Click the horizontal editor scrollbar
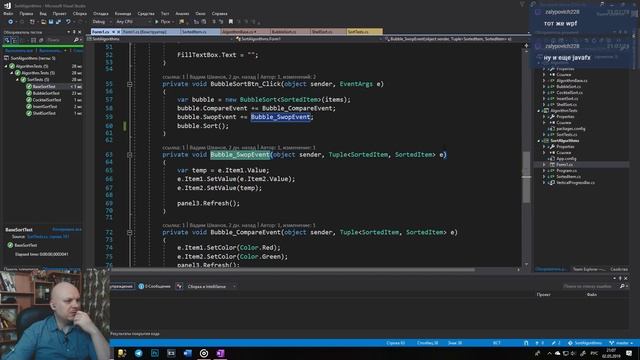640x360 pixels. [x=293, y=270]
